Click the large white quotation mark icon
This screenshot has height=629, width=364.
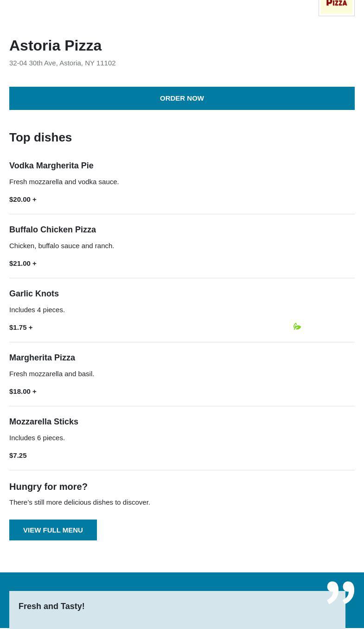pyautogui.click(x=340, y=592)
